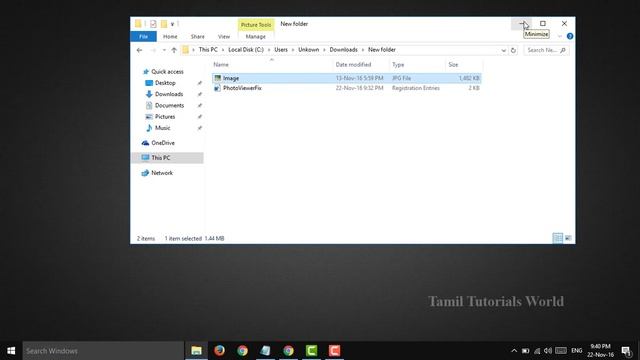640x360 pixels.
Task: Open the Customize Quick Access Toolbar dropdown
Action: coord(172,24)
